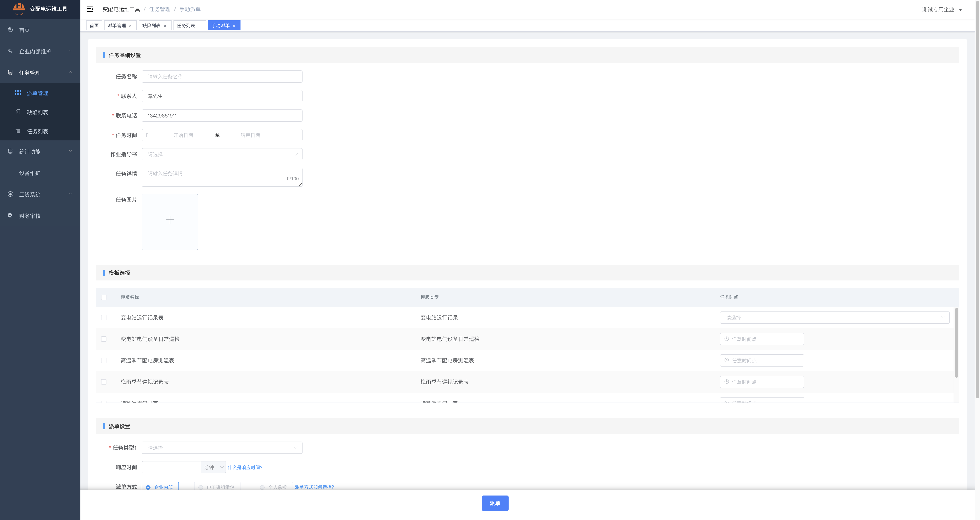Viewport: 980px width, 520px height.
Task: Click the 财务审核 sidebar icon
Action: 11,216
